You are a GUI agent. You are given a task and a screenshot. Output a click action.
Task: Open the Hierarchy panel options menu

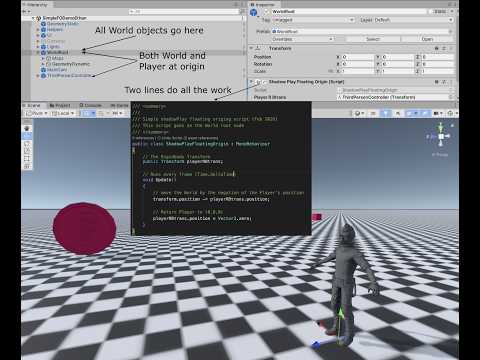click(242, 4)
